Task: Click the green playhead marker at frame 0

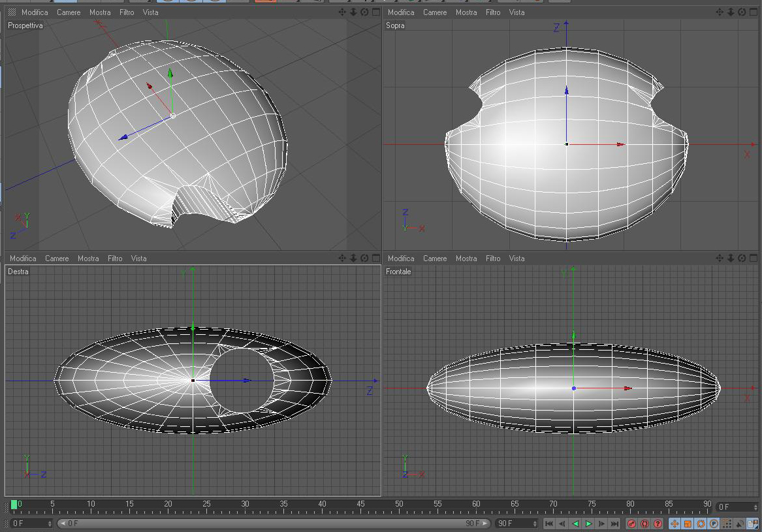Action: (14, 505)
